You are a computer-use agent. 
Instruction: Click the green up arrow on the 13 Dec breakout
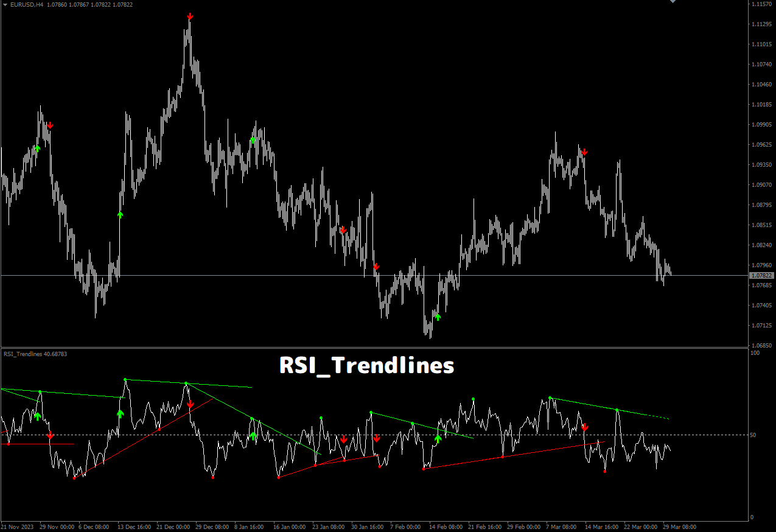120,214
